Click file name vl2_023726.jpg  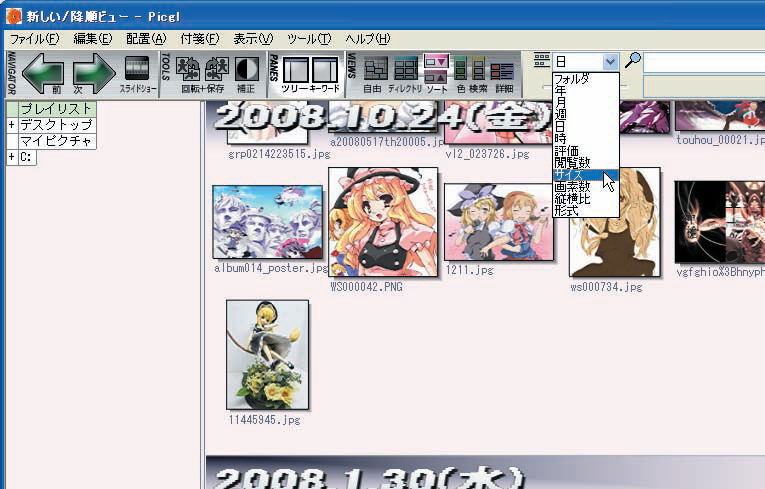coord(487,154)
